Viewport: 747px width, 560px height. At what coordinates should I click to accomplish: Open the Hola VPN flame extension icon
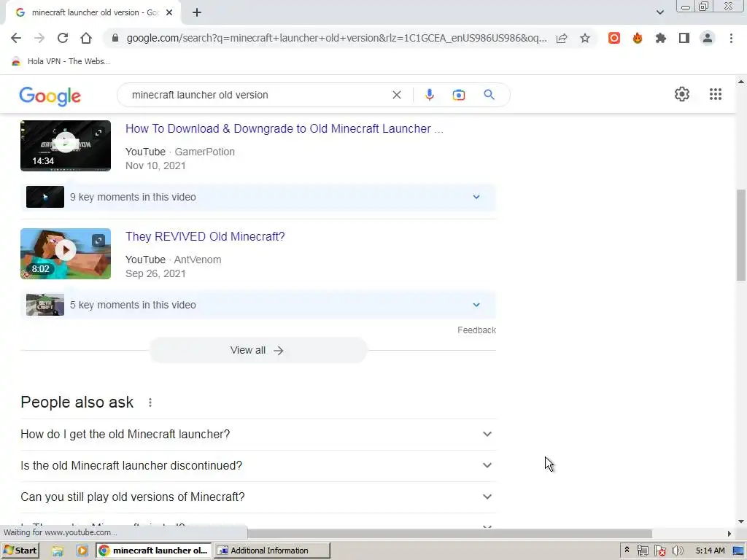[x=638, y=38]
